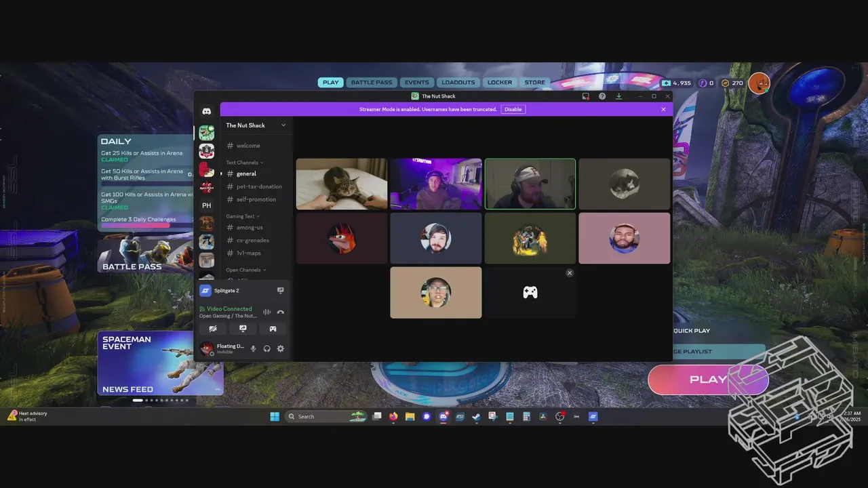The width and height of the screenshot is (868, 488).
Task: Select the PH server in Discord sidebar
Action: [206, 205]
